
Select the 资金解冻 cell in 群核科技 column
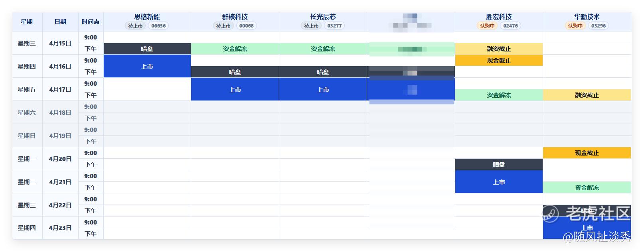[x=235, y=49]
